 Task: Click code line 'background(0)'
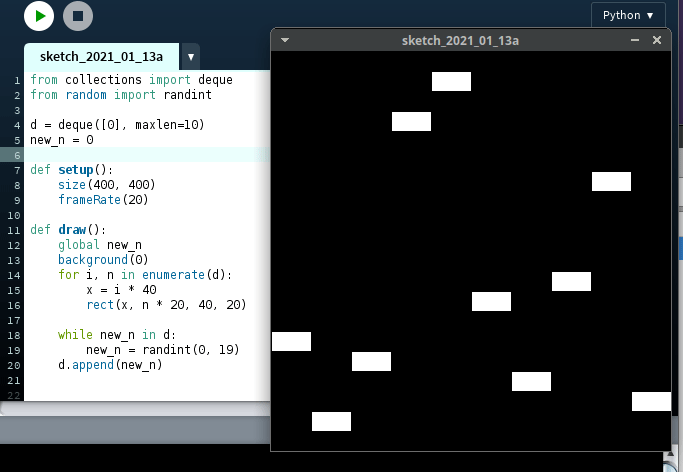coord(103,260)
